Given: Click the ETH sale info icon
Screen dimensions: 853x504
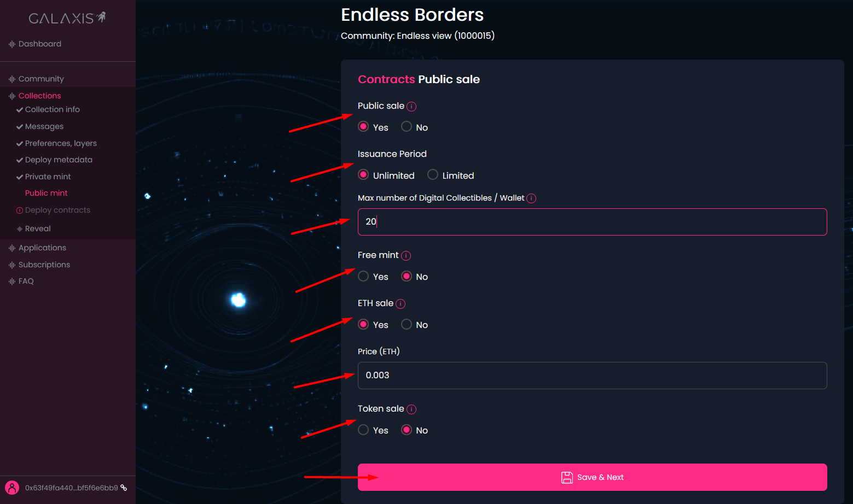Looking at the screenshot, I should [x=401, y=304].
